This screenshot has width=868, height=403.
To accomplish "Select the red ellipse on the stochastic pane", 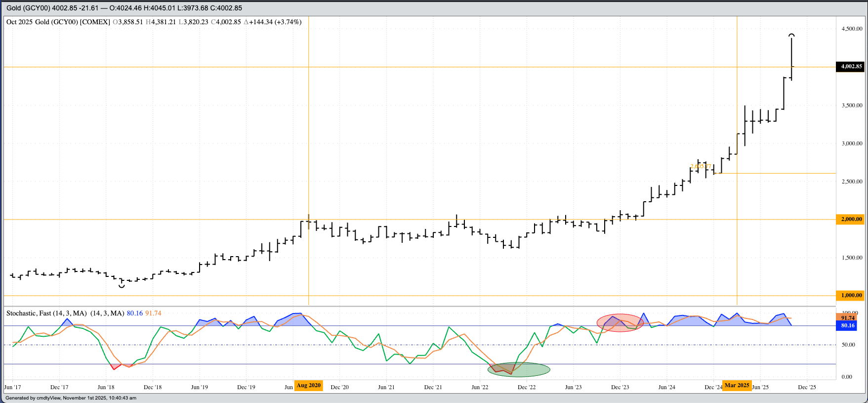I will (x=620, y=322).
